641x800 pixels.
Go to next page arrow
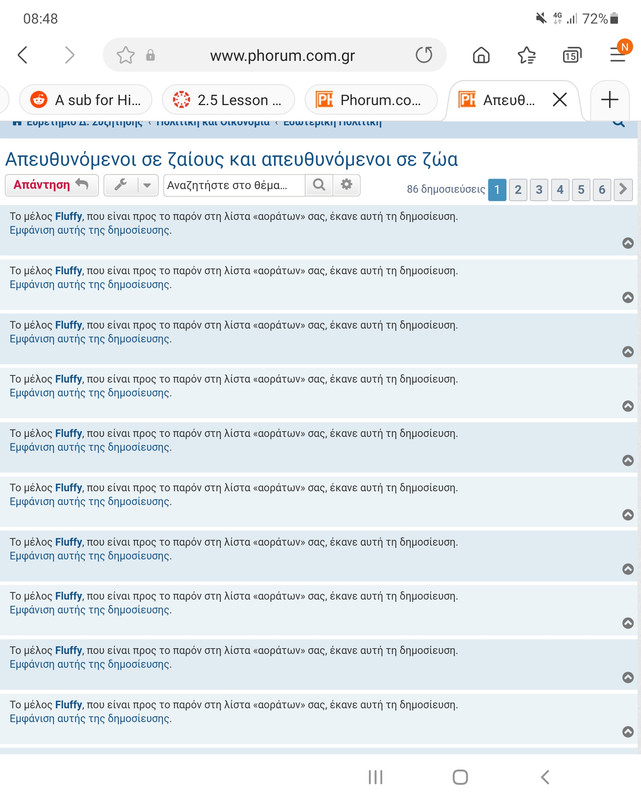coord(623,190)
